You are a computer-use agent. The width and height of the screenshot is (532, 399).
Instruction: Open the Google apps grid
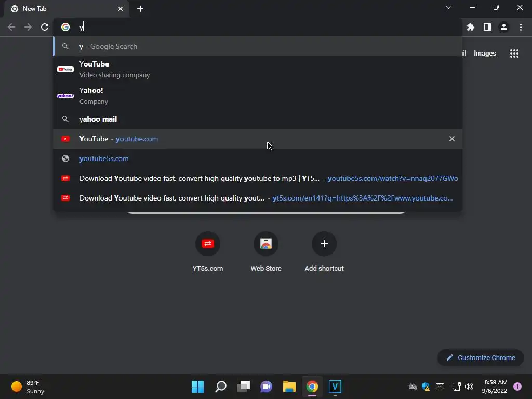(x=514, y=54)
